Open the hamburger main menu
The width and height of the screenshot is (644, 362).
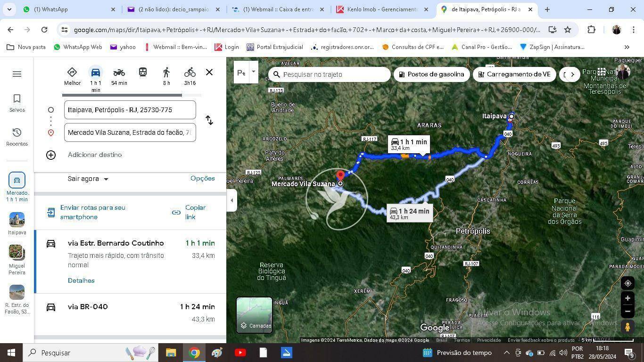pyautogui.click(x=17, y=74)
